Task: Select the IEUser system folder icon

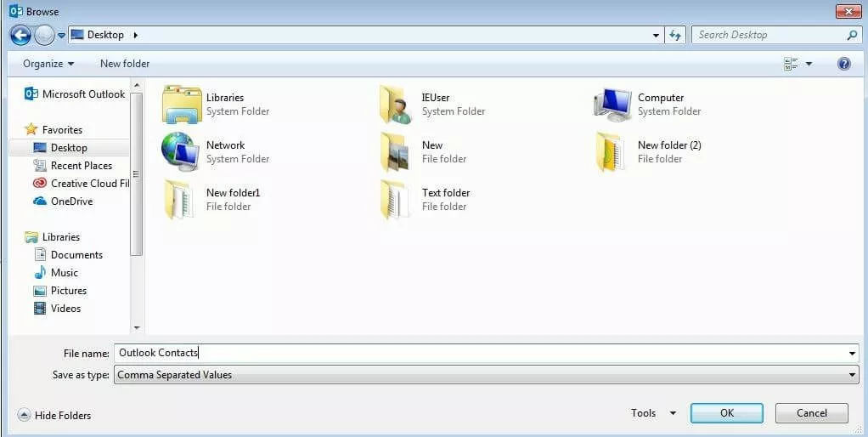Action: [x=396, y=104]
